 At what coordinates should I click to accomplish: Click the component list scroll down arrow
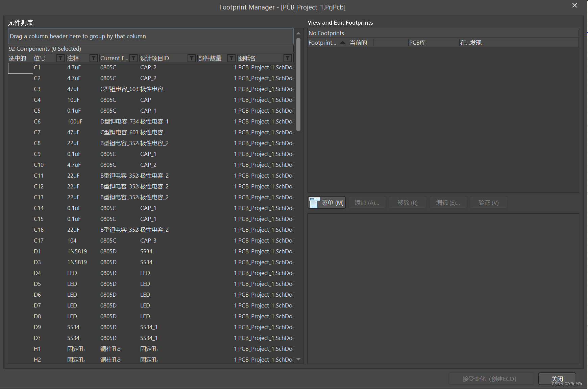tap(298, 359)
